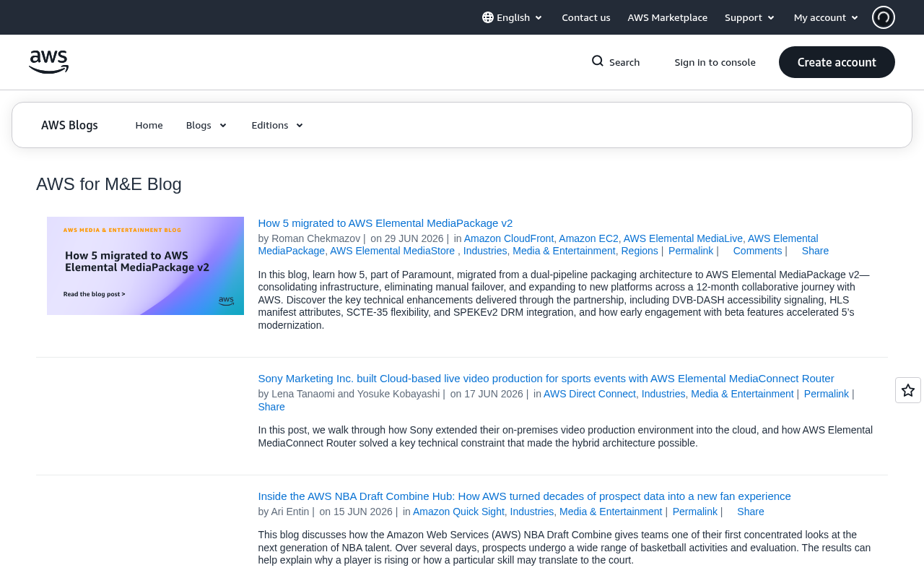Expand the My account dropdown

click(827, 17)
